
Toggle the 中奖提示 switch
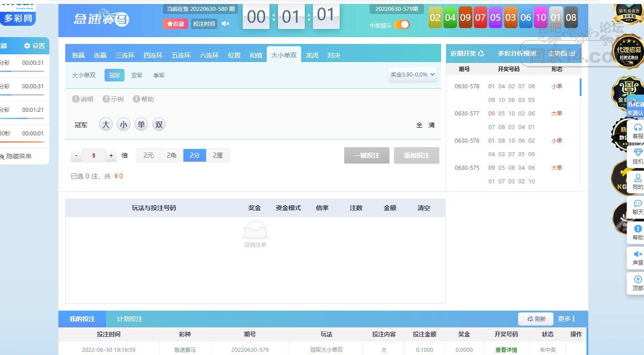click(x=401, y=25)
